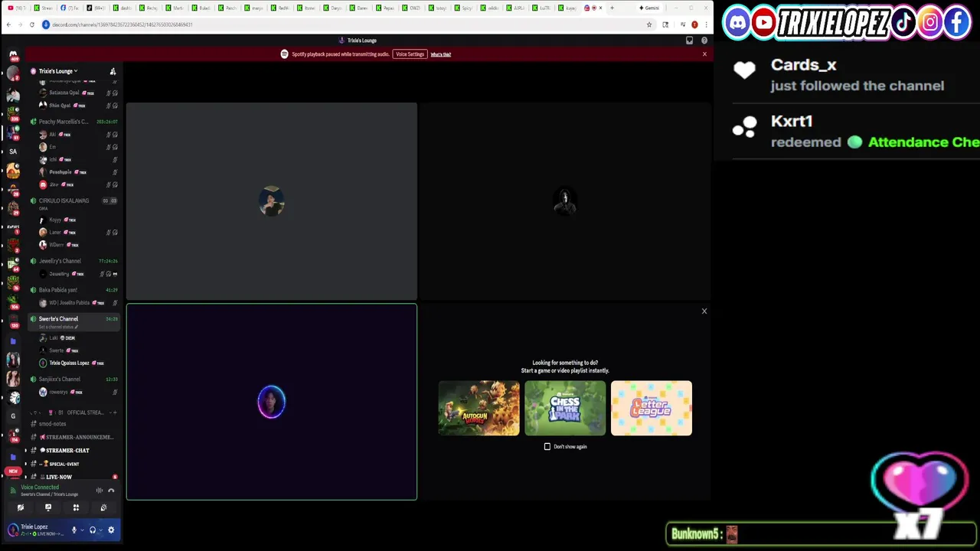Launch the Letter League activity

click(652, 408)
